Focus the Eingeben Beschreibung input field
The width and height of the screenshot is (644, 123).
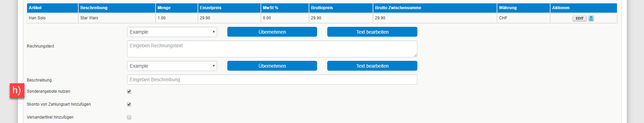pos(272,80)
